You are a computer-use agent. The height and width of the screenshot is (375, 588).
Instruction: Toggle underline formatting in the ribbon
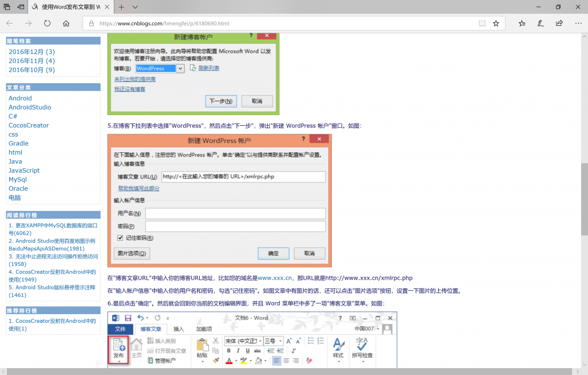[x=249, y=351]
